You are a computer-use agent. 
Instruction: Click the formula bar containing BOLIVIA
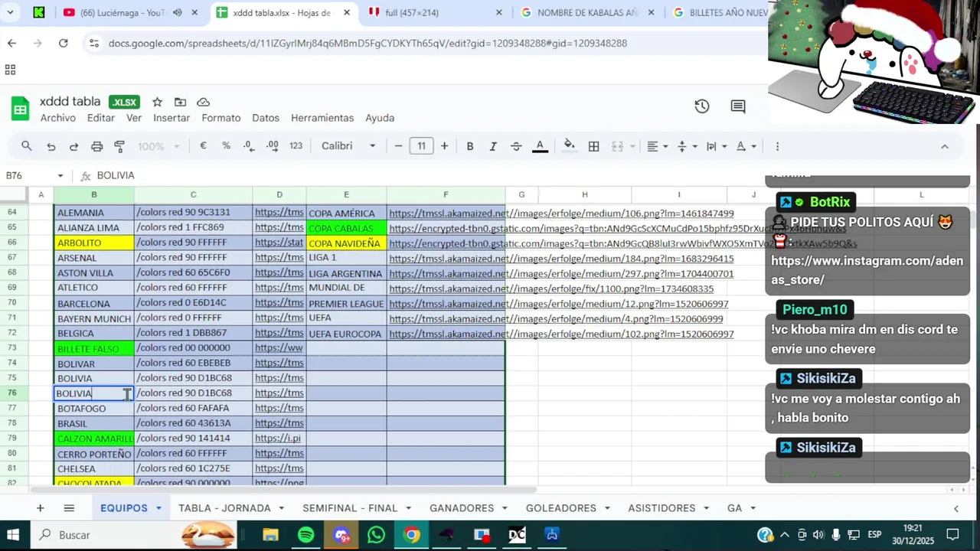(429, 175)
